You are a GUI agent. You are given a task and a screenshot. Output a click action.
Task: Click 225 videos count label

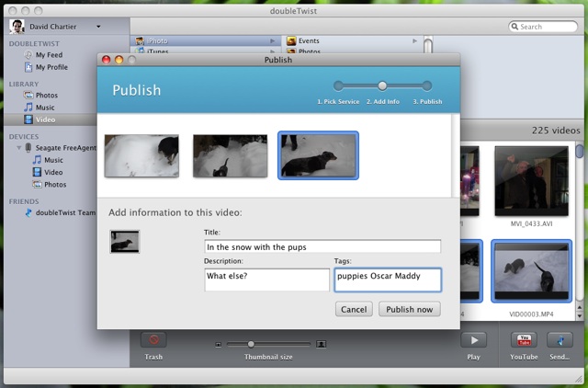pyautogui.click(x=556, y=131)
